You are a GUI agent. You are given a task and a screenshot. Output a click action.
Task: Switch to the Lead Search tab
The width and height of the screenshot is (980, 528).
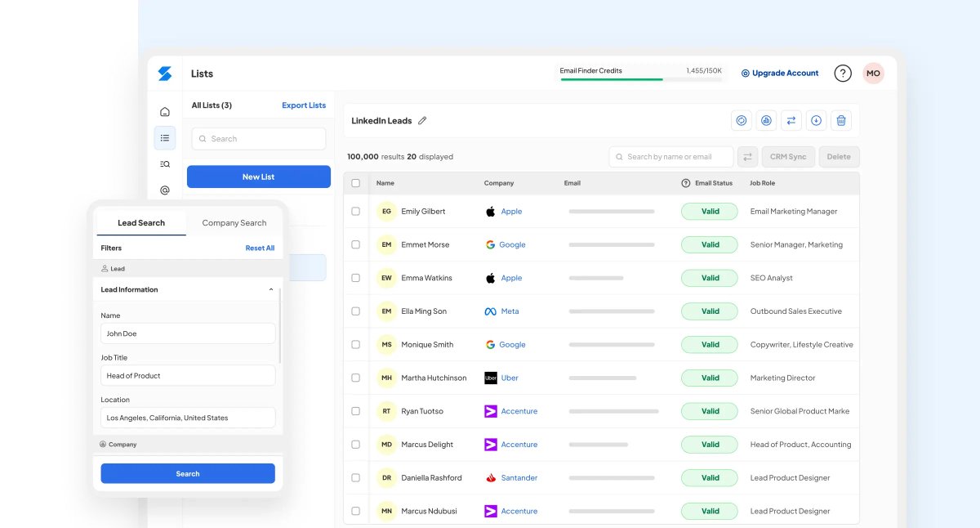[x=141, y=222]
